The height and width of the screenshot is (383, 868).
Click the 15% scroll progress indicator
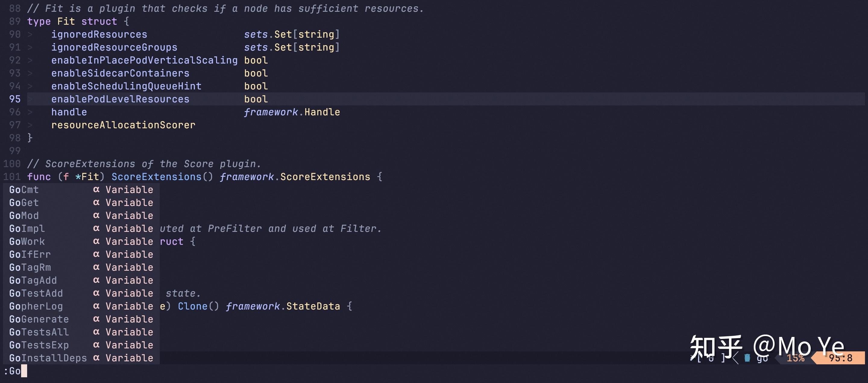795,358
